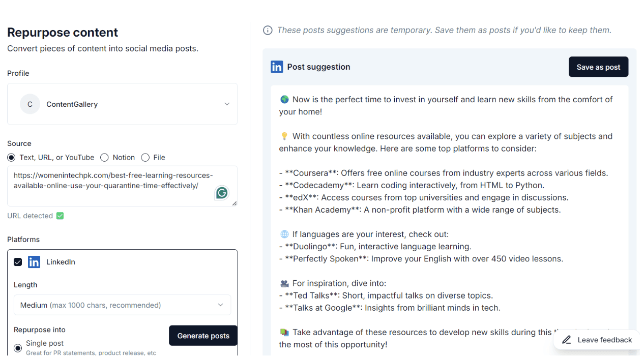
Task: Click the info icon beside the temporary posts notice
Action: (x=268, y=30)
